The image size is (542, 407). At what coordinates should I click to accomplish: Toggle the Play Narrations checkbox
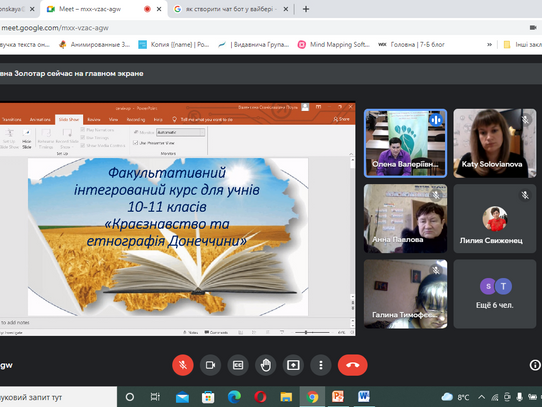(83, 130)
